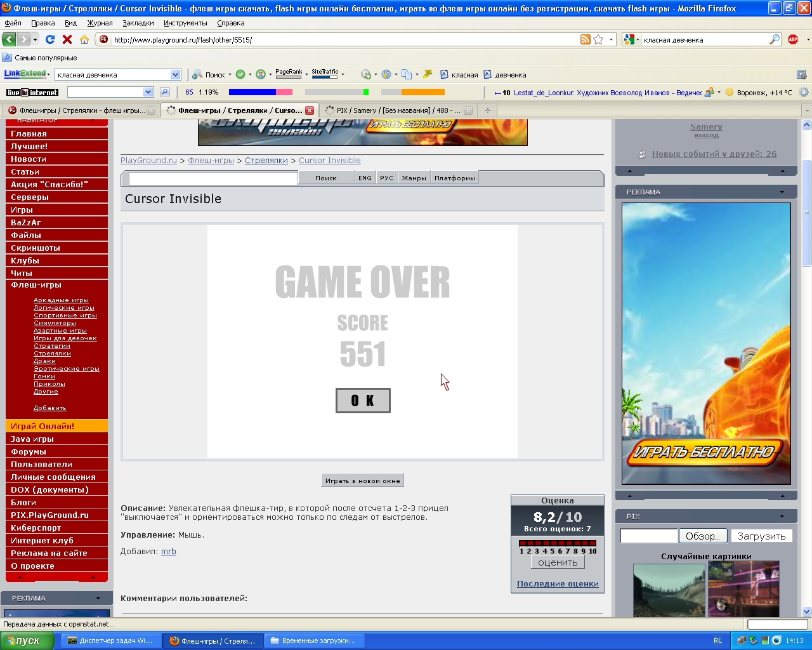This screenshot has width=812, height=650.
Task: Click the friends icon on liveinternet toolbar
Action: tap(709, 92)
